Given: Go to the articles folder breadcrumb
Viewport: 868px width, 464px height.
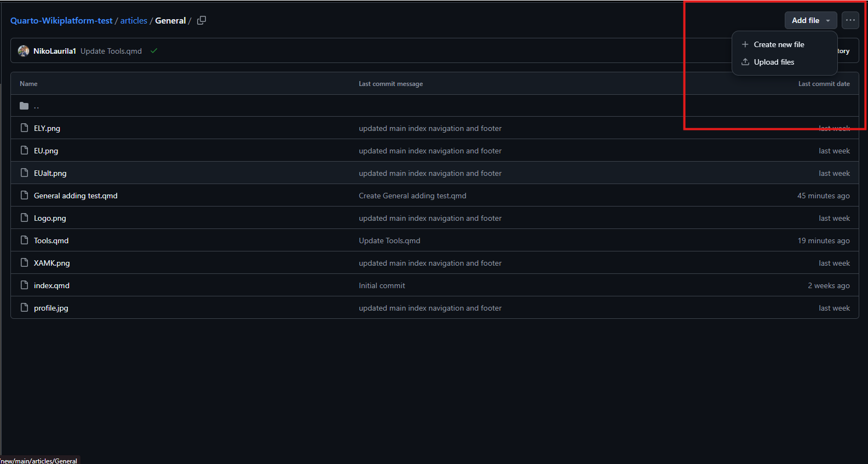Looking at the screenshot, I should 134,20.
